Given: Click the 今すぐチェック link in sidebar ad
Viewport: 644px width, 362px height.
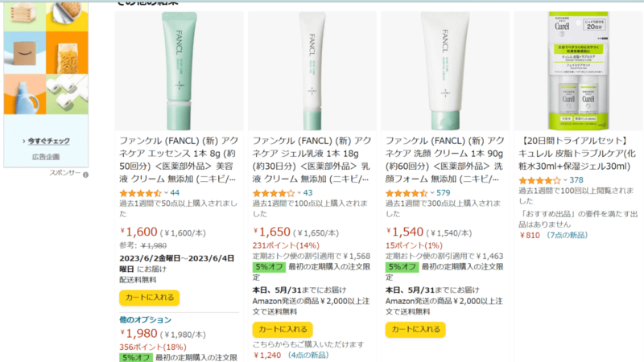Looking at the screenshot, I should [x=48, y=141].
